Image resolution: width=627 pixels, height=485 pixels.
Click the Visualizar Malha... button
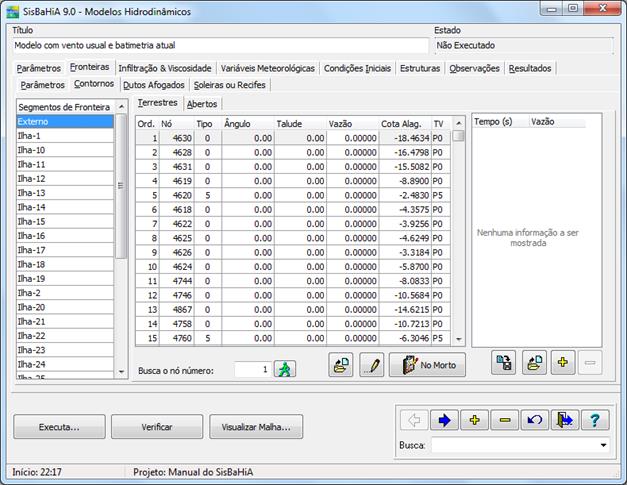[x=256, y=427]
